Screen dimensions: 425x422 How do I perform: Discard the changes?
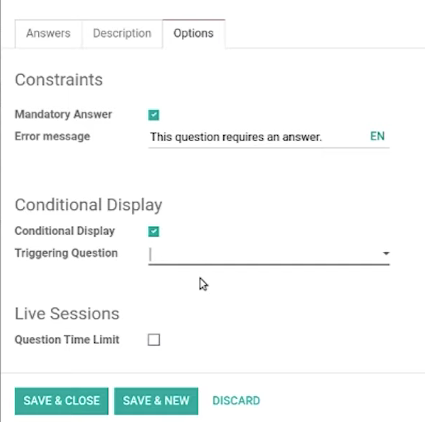pyautogui.click(x=236, y=401)
